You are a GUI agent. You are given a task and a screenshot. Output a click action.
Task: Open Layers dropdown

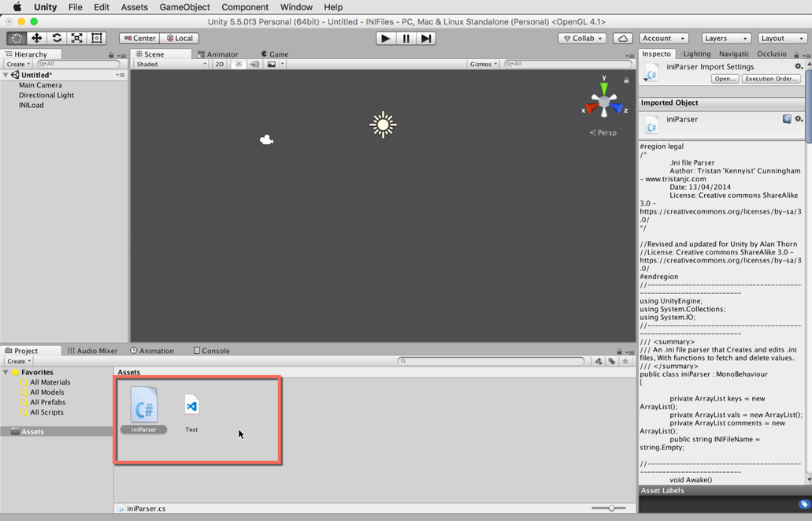725,39
